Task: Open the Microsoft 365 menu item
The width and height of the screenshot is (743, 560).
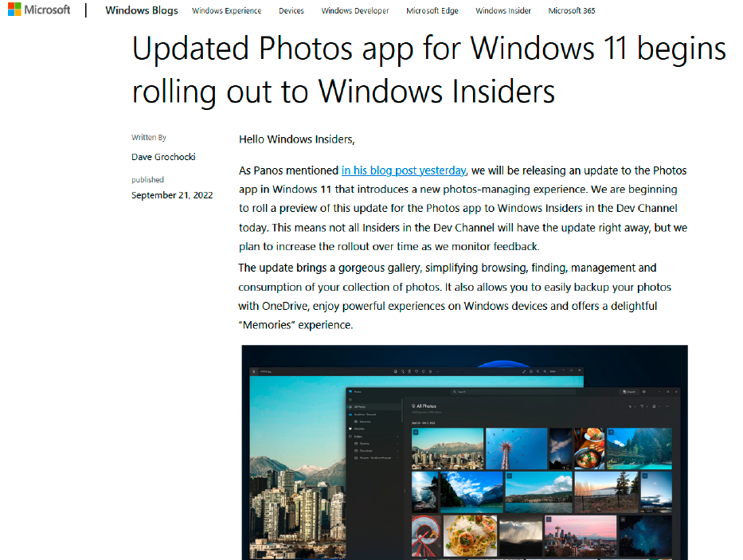Action: 572,10
